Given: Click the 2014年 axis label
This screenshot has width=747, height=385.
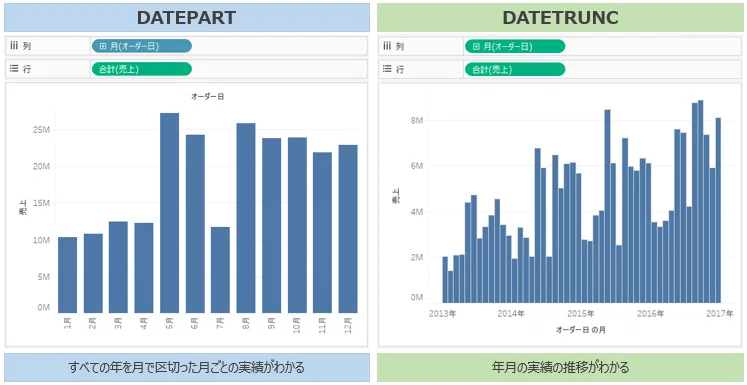Looking at the screenshot, I should [x=511, y=314].
